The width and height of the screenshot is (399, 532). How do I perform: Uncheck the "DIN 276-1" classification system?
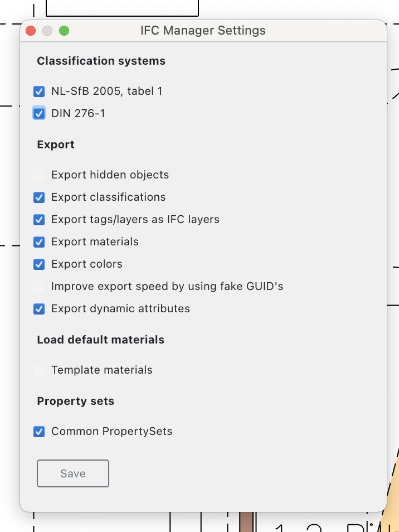[x=39, y=113]
